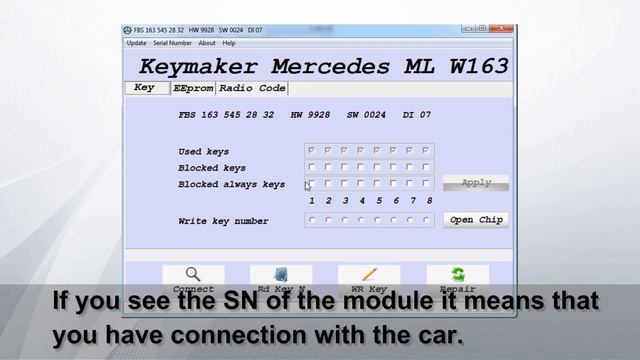
Task: Click the 'FBS 163 545 28 32' module text
Action: [226, 115]
